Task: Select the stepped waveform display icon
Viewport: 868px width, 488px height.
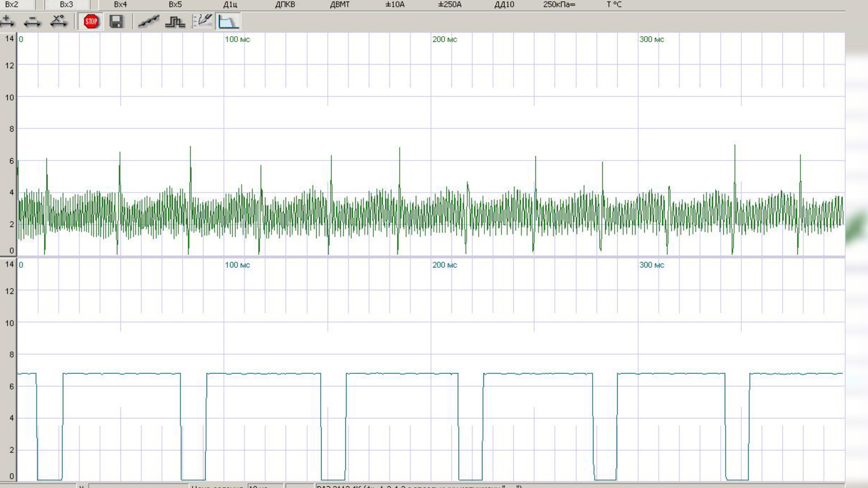Action: pos(175,21)
